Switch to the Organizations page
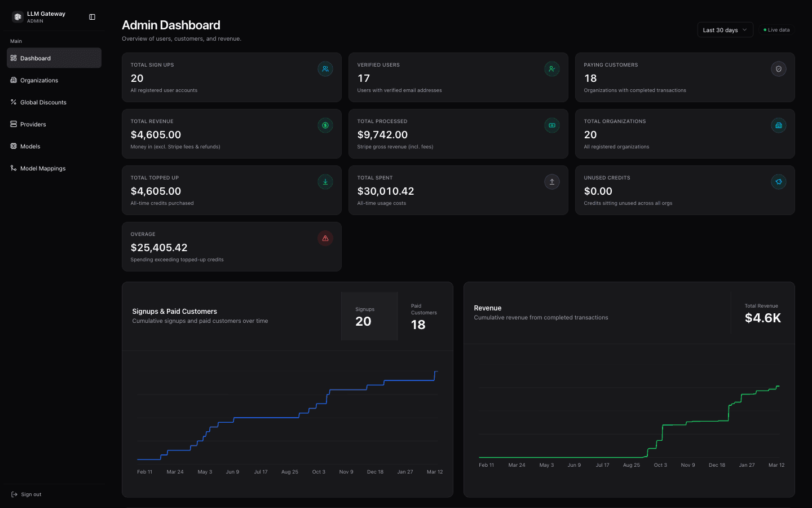Viewport: 812px width, 508px height. click(39, 80)
